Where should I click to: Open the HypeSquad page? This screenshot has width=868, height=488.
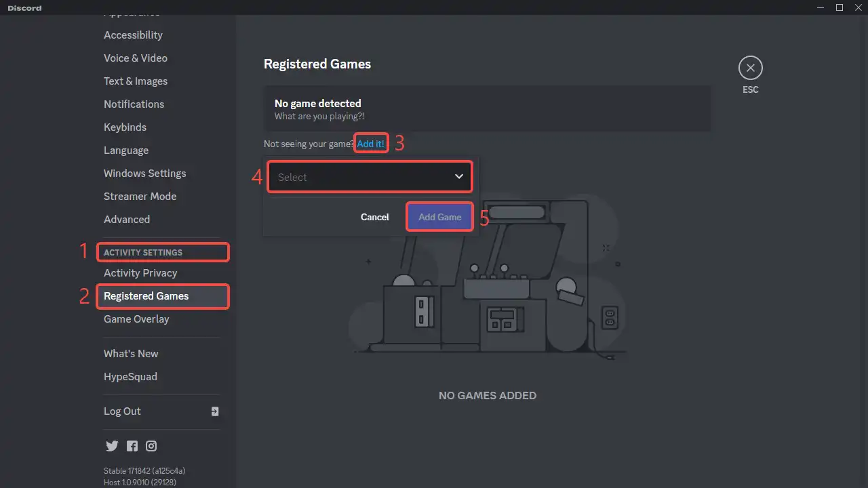click(x=130, y=377)
